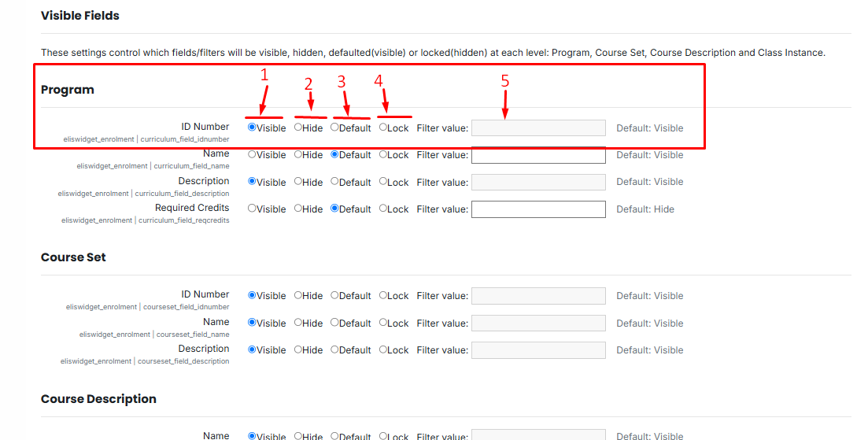This screenshot has height=440, width=868.
Task: Click the 'Default: Hide' text for Required Credits
Action: pos(645,209)
